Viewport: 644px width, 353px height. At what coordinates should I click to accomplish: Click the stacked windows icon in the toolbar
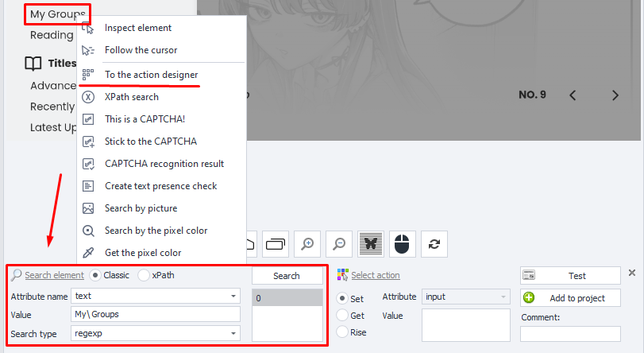pos(276,244)
